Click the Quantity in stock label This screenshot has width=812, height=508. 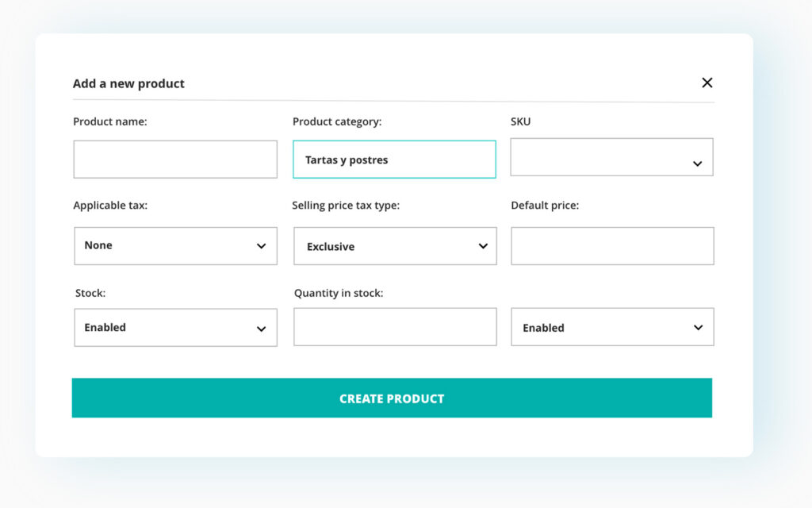pos(339,293)
